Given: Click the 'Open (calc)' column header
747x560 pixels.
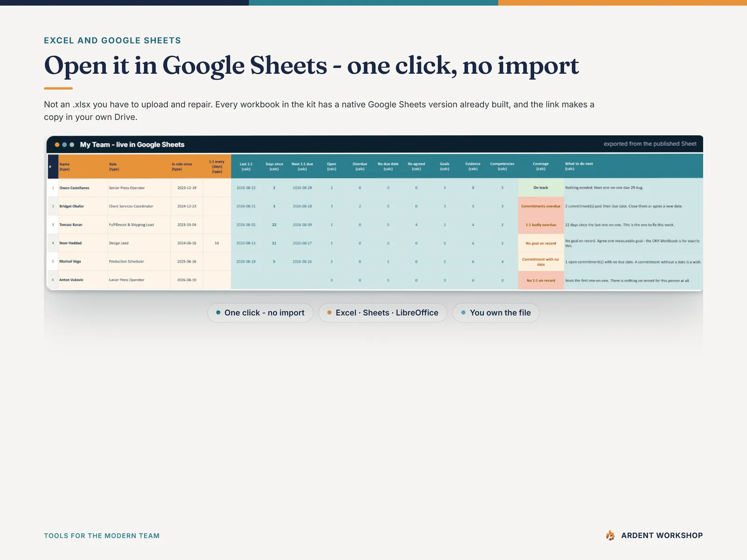Looking at the screenshot, I should coord(331,167).
